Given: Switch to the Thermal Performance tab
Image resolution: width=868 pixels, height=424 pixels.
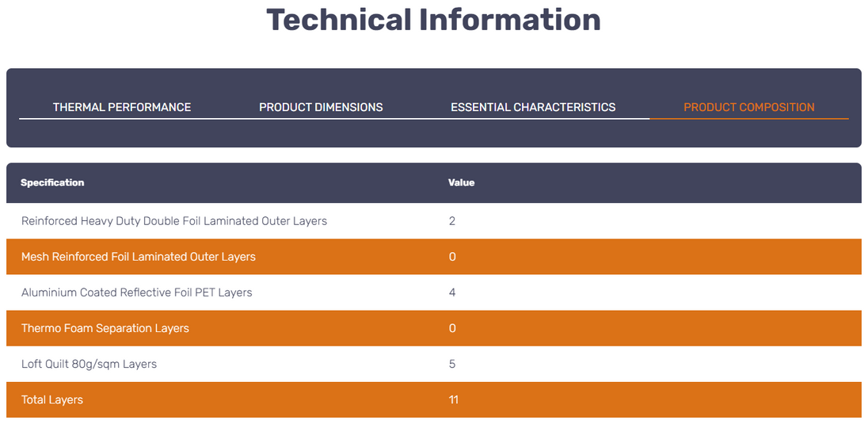Looking at the screenshot, I should [x=122, y=107].
